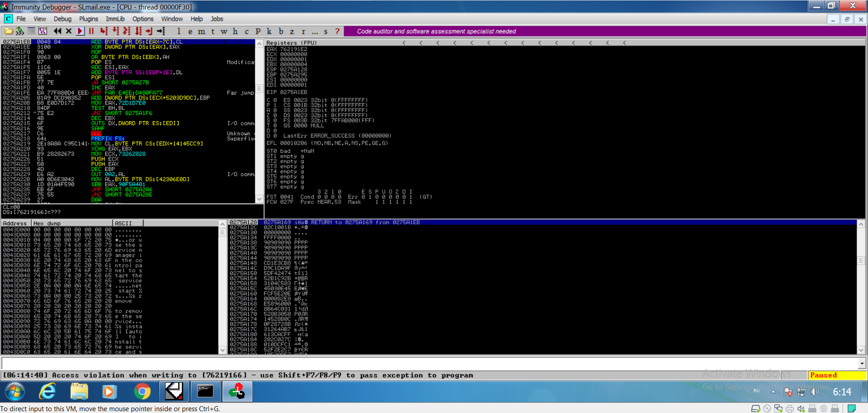Show references with the 'r' button
This screenshot has width=868, height=413.
(x=304, y=31)
